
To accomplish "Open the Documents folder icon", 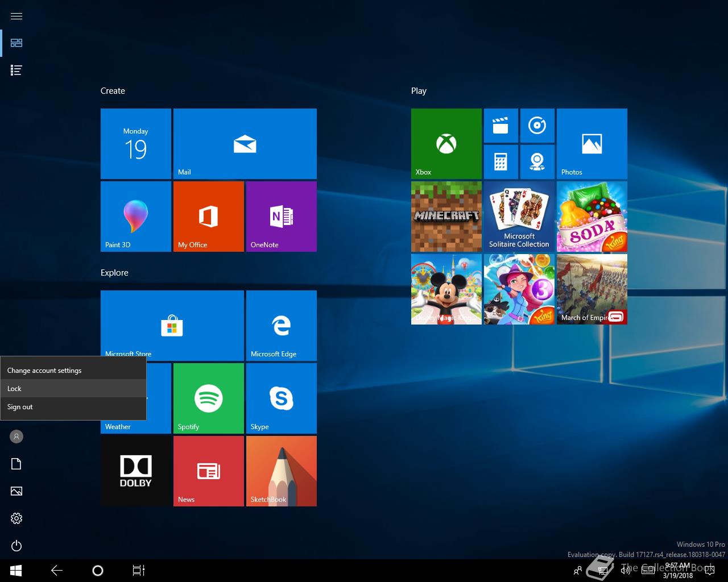I will [x=16, y=464].
